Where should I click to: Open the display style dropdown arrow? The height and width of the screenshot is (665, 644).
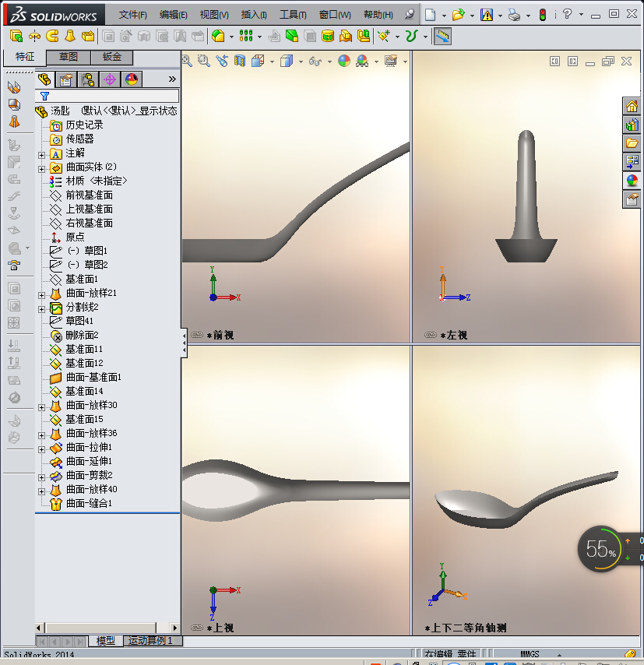[301, 62]
